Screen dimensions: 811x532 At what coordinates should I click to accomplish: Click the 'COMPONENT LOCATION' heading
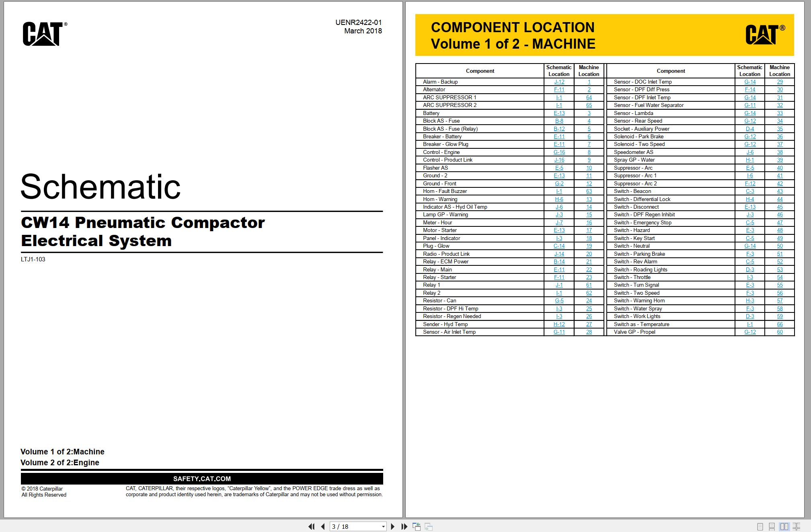(513, 27)
